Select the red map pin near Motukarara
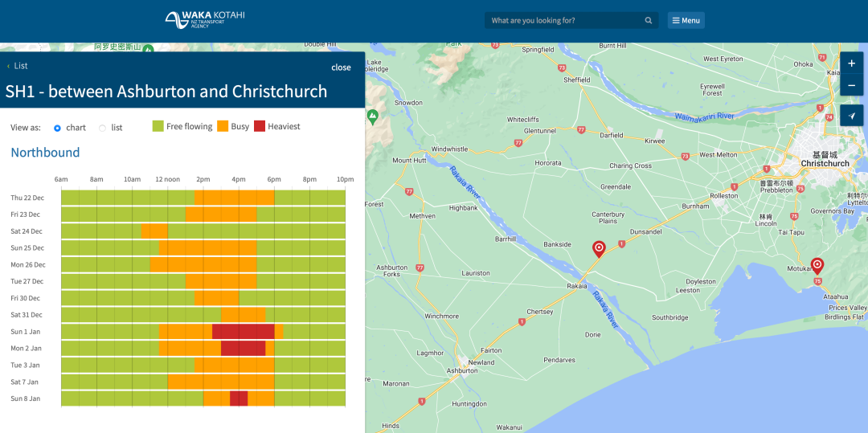The image size is (868, 433). point(817,266)
